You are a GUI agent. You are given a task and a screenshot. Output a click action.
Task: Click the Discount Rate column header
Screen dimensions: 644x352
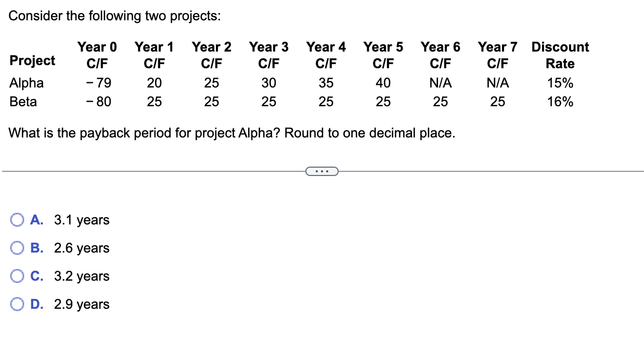[560, 55]
